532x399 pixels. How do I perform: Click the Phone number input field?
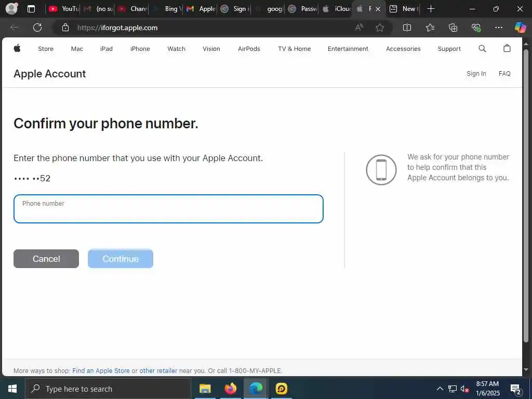click(168, 209)
